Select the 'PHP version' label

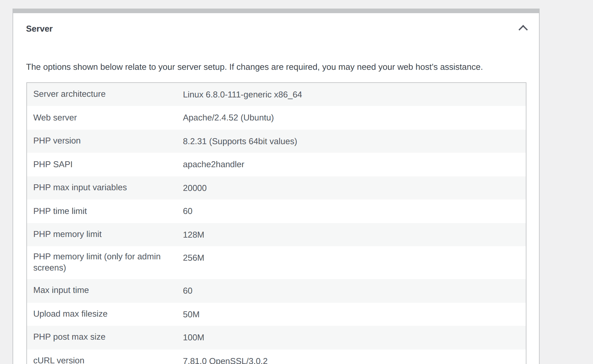click(x=57, y=141)
